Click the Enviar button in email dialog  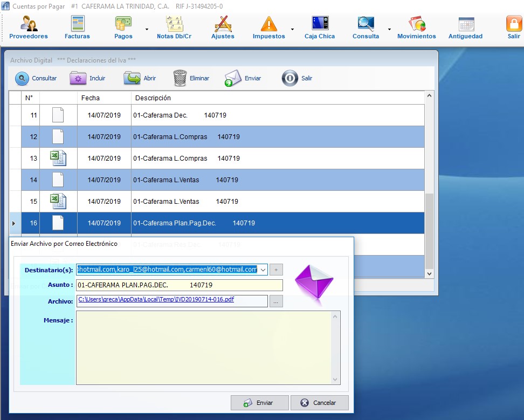[260, 403]
